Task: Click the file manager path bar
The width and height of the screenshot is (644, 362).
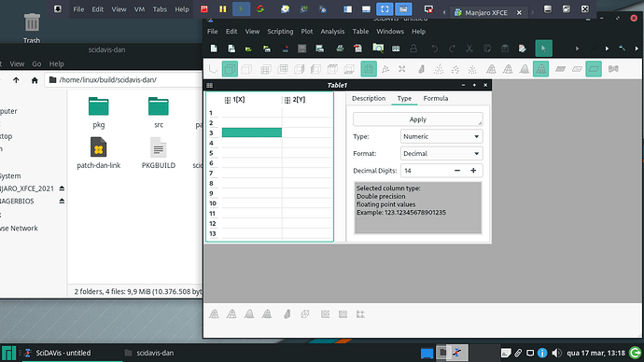Action: pyautogui.click(x=123, y=80)
